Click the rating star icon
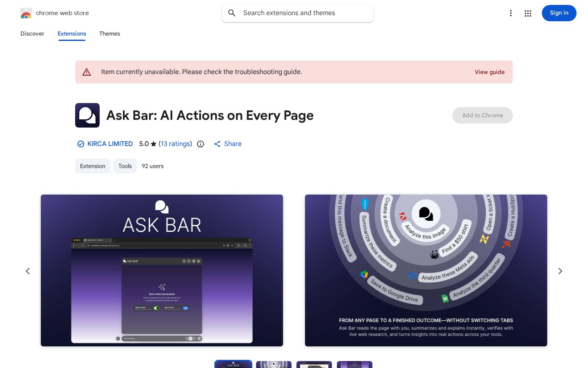The height and width of the screenshot is (368, 588). [x=154, y=144]
